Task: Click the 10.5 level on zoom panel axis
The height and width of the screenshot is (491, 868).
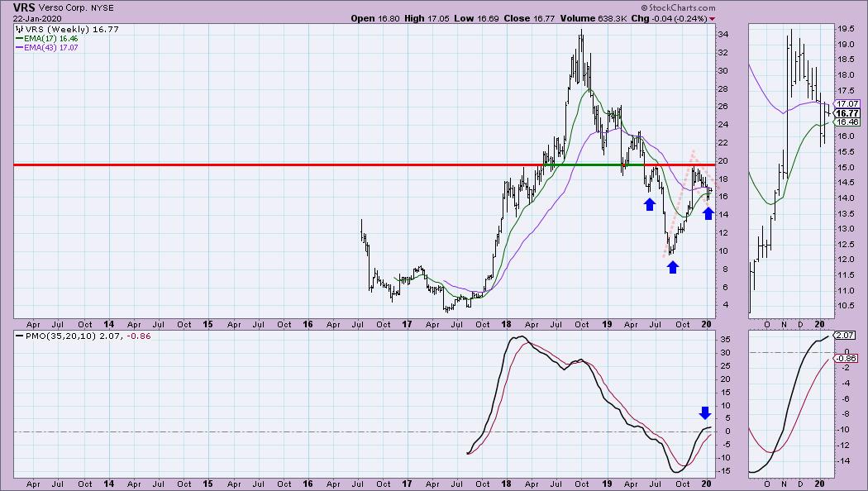Action: point(846,306)
